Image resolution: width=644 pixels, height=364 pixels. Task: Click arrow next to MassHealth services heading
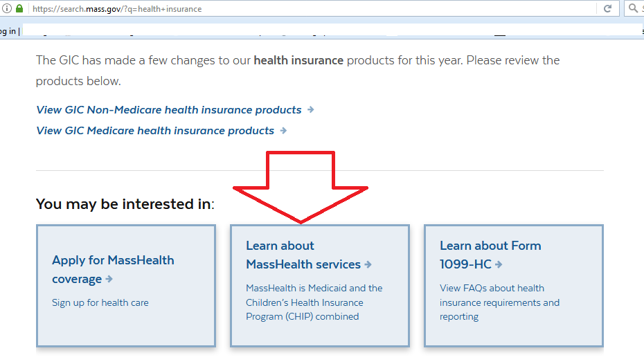[x=368, y=264]
